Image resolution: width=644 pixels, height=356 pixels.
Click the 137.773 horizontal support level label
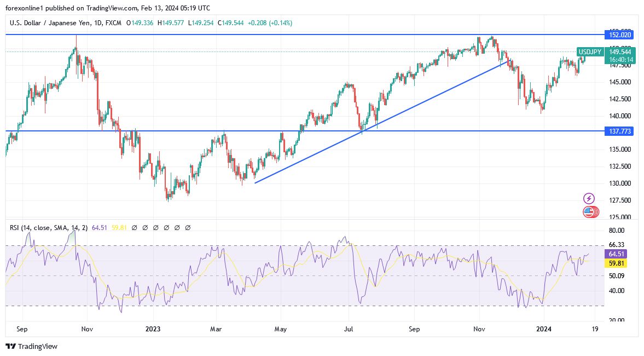(619, 131)
